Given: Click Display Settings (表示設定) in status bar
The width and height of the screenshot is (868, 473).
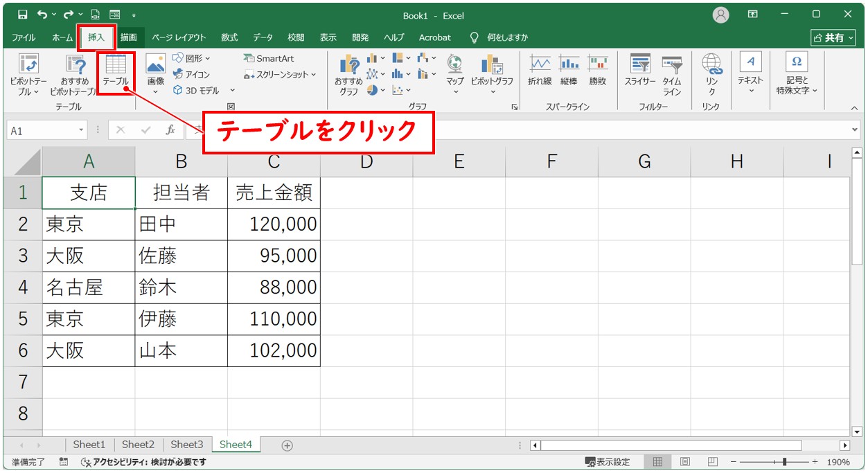Looking at the screenshot, I should (608, 462).
